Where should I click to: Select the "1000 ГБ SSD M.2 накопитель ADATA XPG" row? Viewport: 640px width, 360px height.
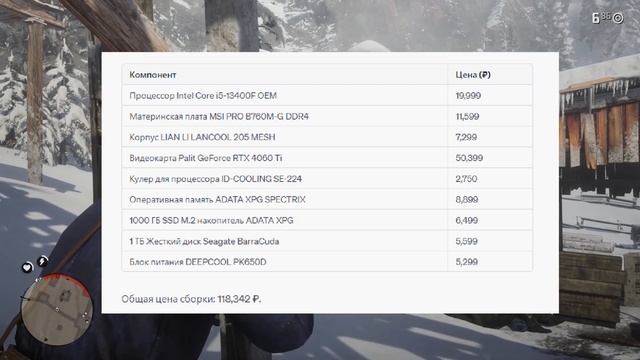tap(327, 220)
